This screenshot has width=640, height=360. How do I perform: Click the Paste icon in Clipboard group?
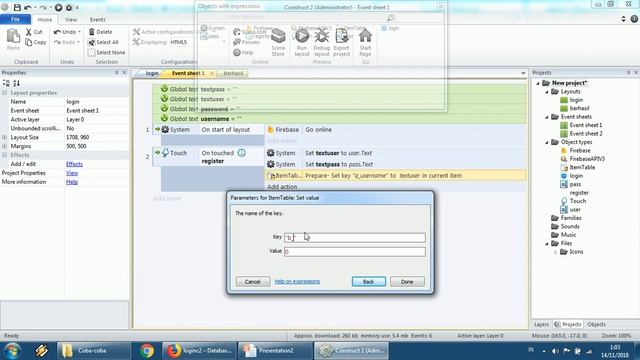[x=13, y=36]
